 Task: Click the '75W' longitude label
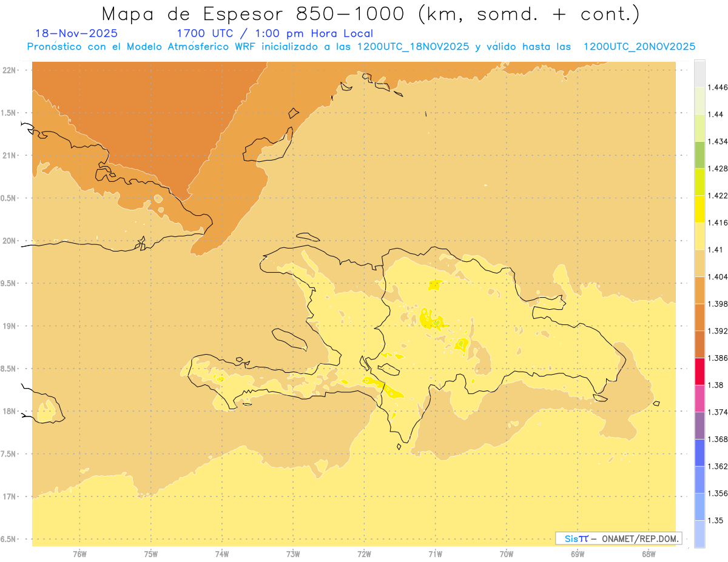(151, 554)
